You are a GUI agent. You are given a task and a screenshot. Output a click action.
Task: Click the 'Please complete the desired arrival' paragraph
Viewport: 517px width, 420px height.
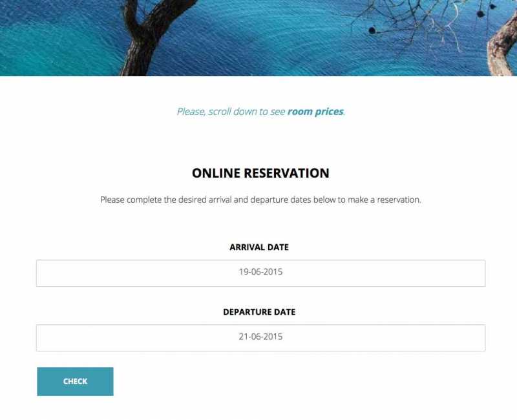click(x=261, y=200)
